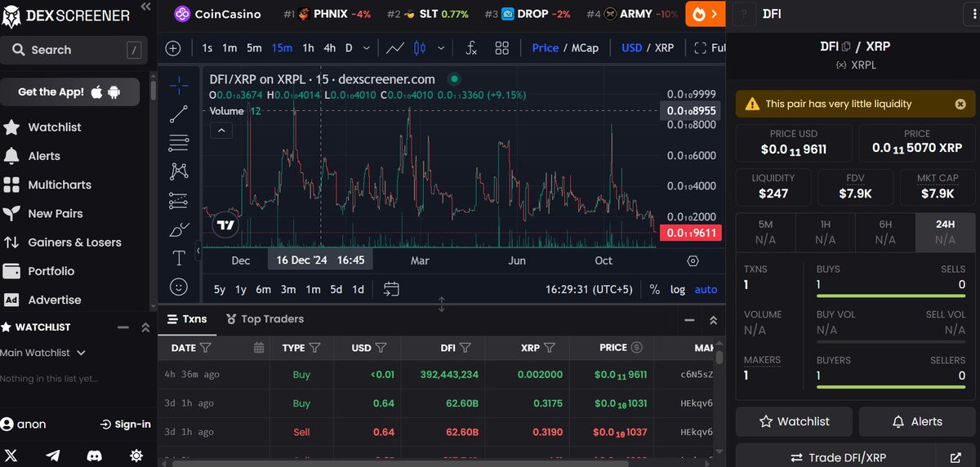Open the X (Twitter) social link
This screenshot has height=467, width=980.
pos(11,456)
